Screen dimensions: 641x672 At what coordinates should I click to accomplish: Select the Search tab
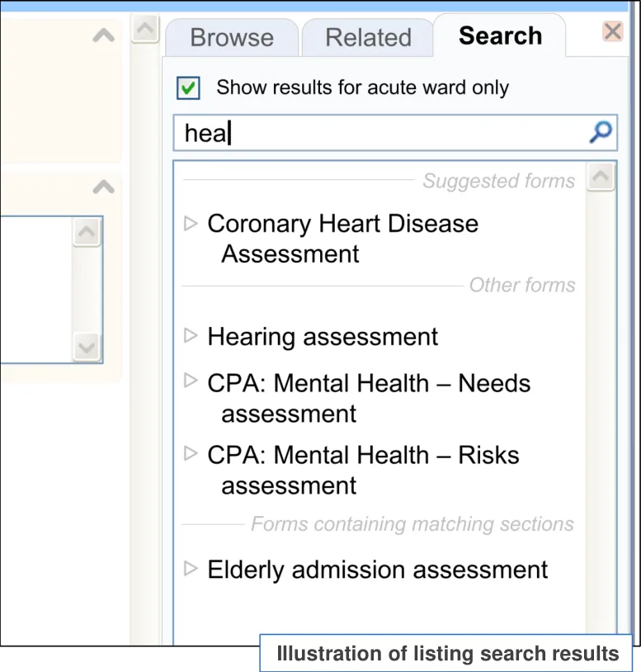[x=500, y=35]
